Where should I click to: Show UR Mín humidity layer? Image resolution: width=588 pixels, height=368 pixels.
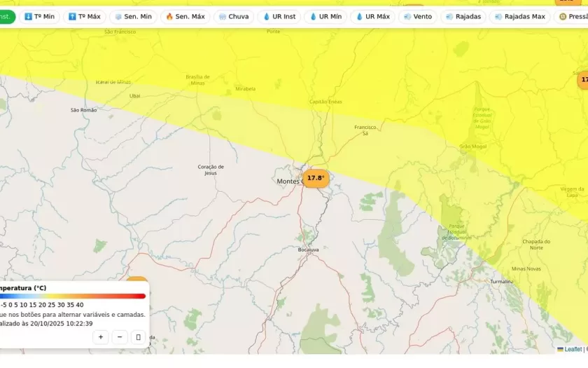pos(325,17)
